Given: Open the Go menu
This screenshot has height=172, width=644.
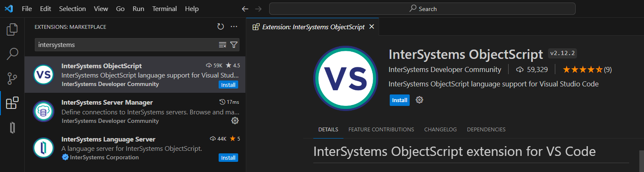Looking at the screenshot, I should [x=120, y=8].
